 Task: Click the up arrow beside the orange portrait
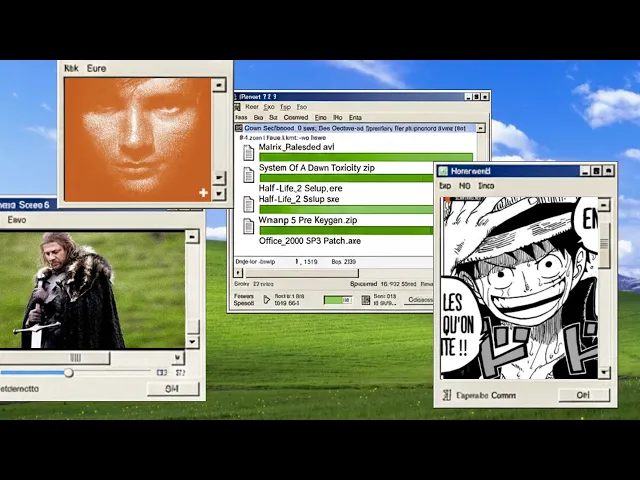tap(219, 85)
